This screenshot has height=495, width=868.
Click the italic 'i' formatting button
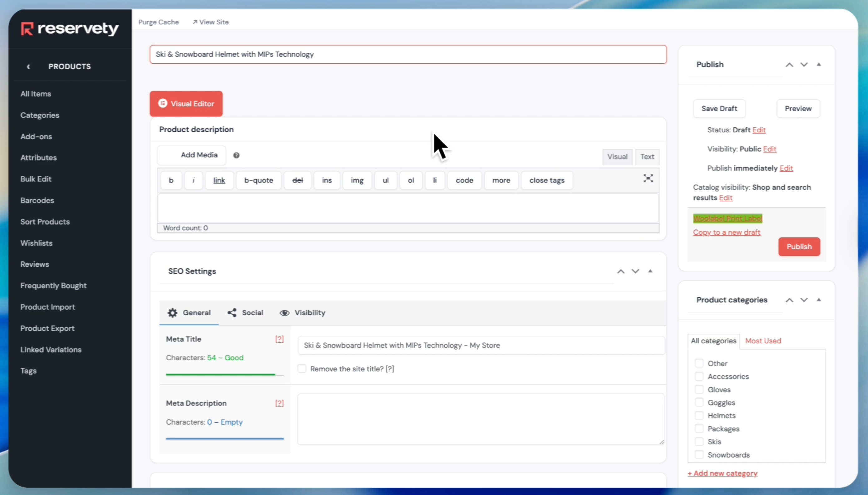point(194,180)
